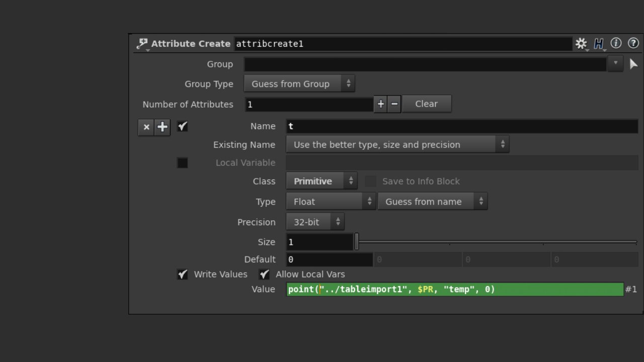644x362 pixels.
Task: Open the Attribute Create node type icon menu
Action: [x=142, y=44]
